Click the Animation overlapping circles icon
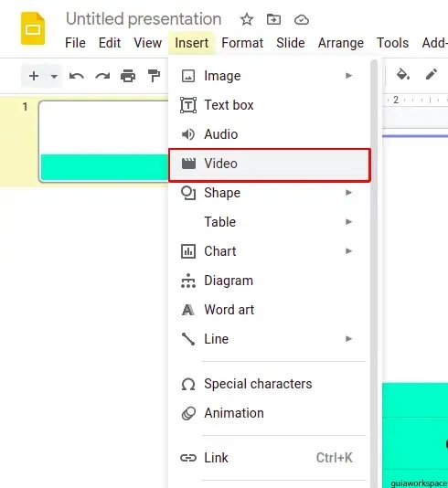This screenshot has height=488, width=448. (x=188, y=414)
